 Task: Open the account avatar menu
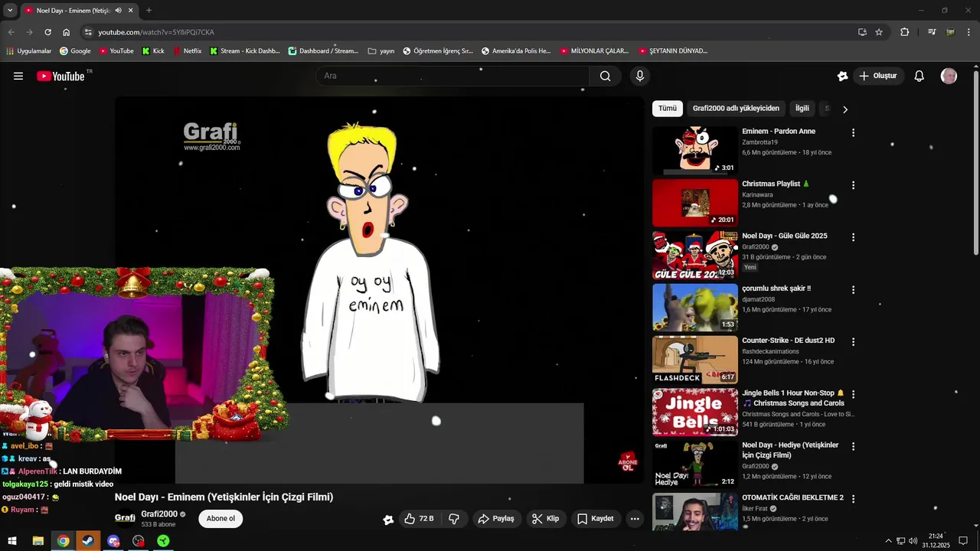coord(949,76)
